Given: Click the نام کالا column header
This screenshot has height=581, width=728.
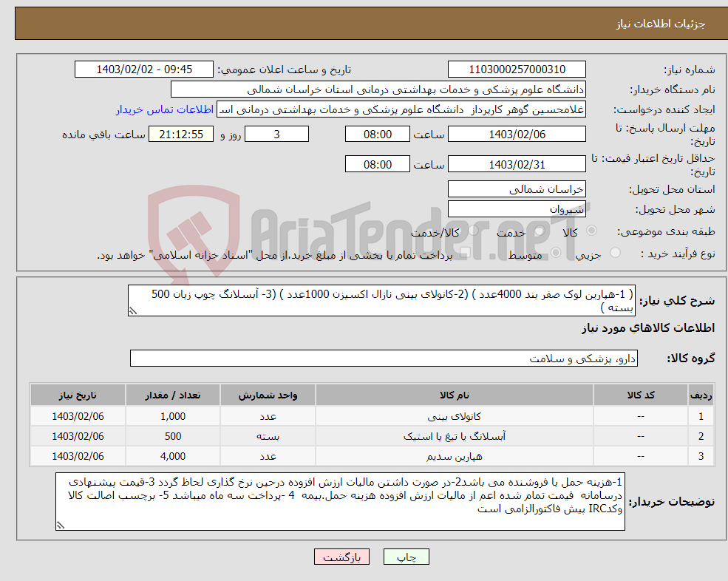Looking at the screenshot, I should click(x=455, y=395).
